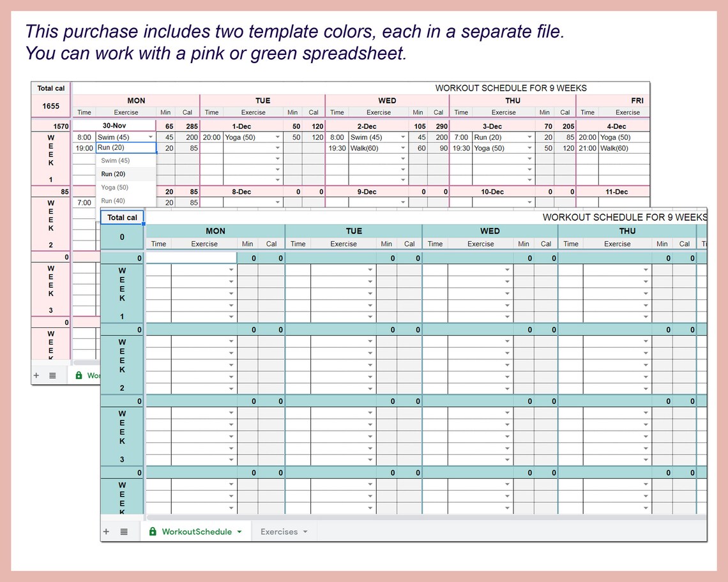Image resolution: width=728 pixels, height=582 pixels.
Task: Open the WorkoutSchedule tab options dropdown
Action: click(239, 531)
